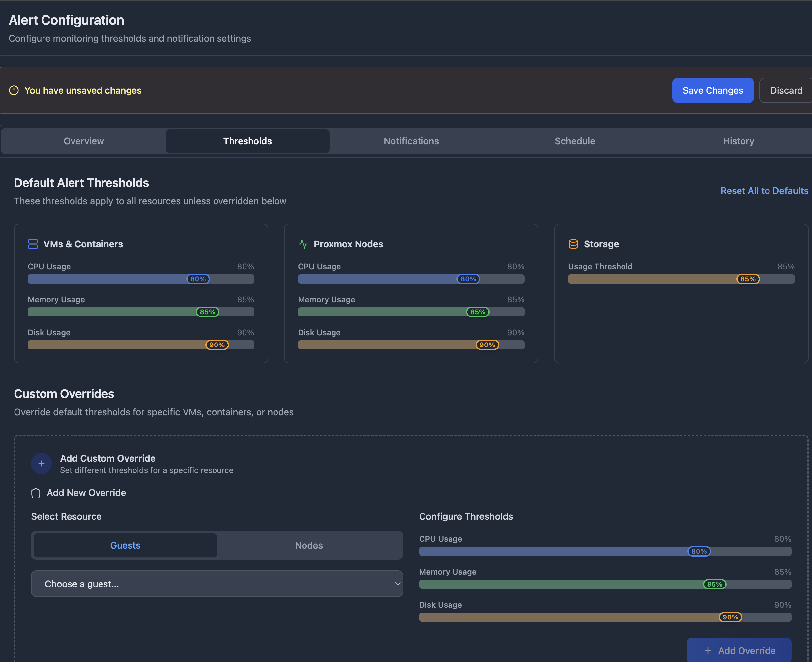Click the 'Proxmox Nodes' card title

[x=348, y=244]
